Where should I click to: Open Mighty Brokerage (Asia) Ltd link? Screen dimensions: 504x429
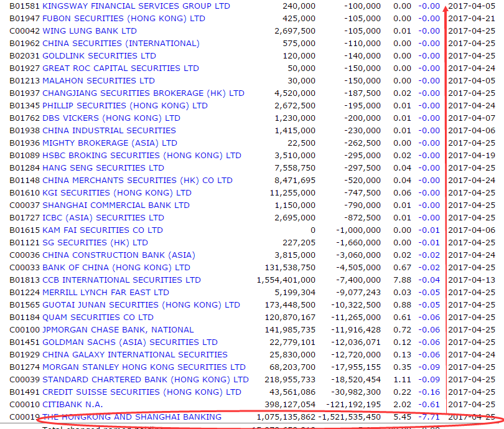tap(110, 143)
